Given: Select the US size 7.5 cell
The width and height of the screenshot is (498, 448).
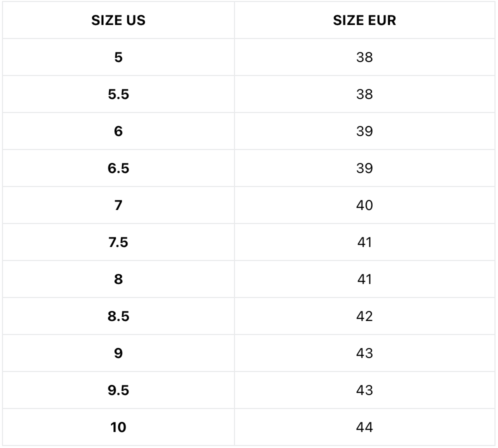Looking at the screenshot, I should coord(118,242).
